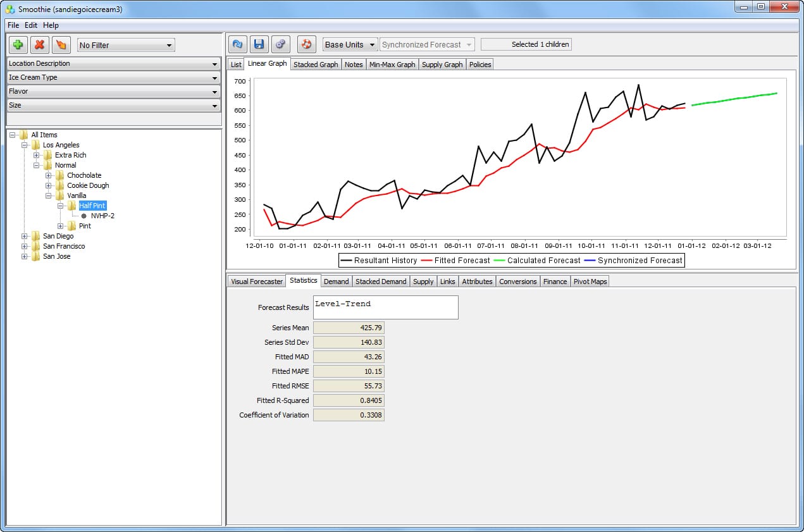
Task: Click the Series Std Dev value 140.83
Action: point(349,342)
